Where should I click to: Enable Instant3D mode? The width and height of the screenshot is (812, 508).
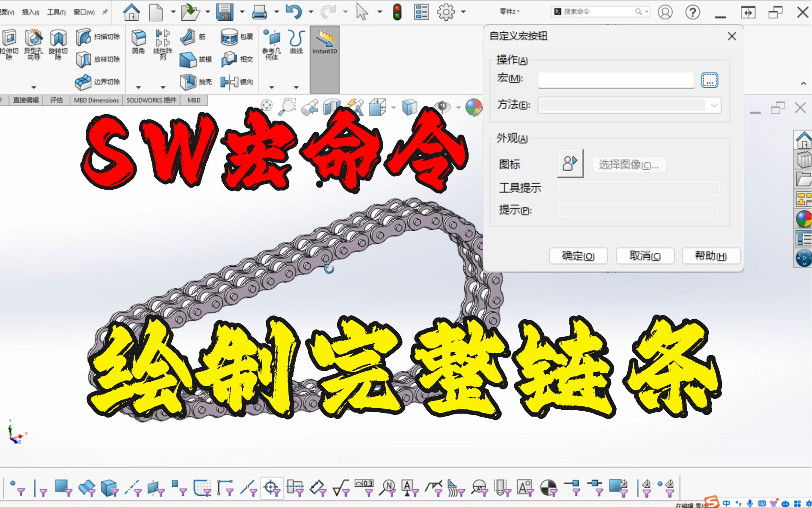324,42
